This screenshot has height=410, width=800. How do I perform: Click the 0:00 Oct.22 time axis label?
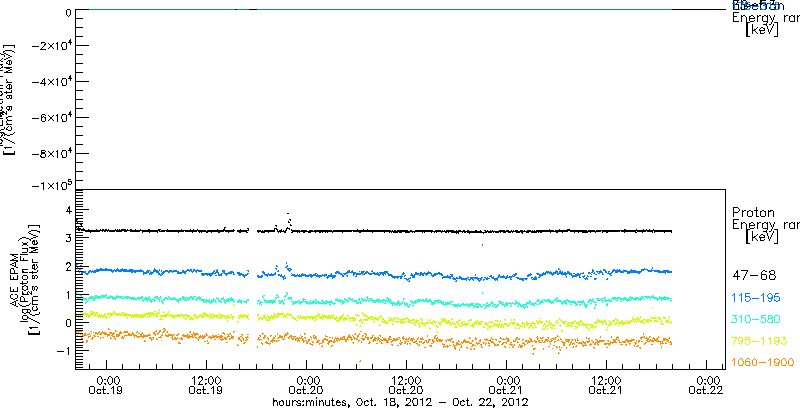(x=707, y=385)
